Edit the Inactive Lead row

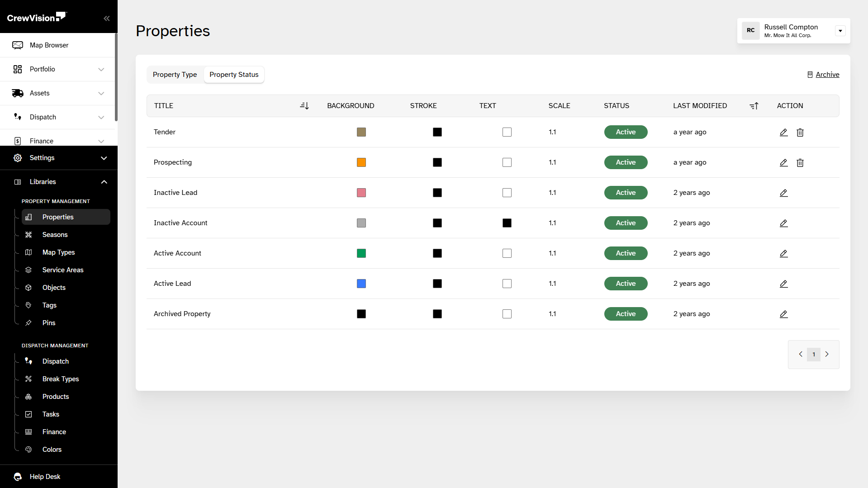[x=784, y=193]
